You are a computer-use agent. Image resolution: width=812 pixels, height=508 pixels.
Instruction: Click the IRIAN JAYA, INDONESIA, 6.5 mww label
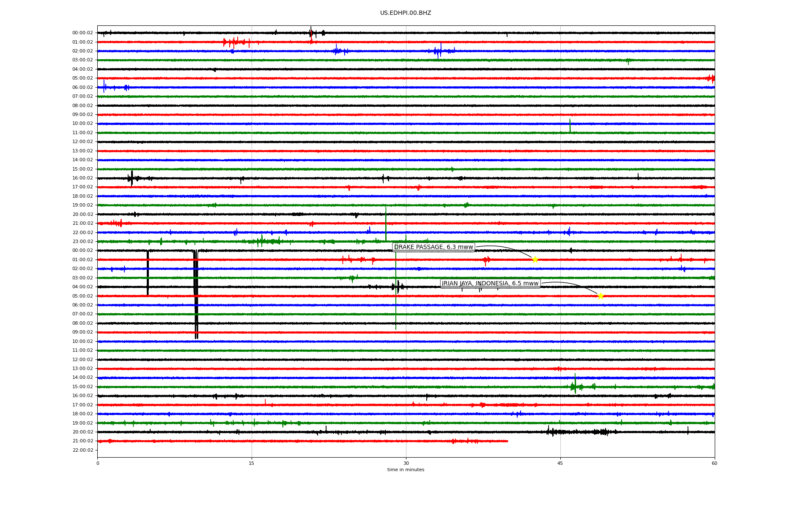click(490, 284)
